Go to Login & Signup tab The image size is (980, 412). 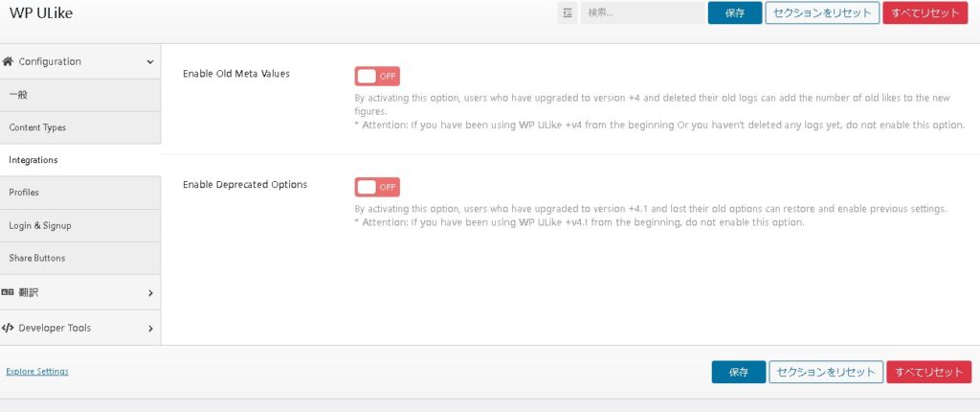pos(40,225)
